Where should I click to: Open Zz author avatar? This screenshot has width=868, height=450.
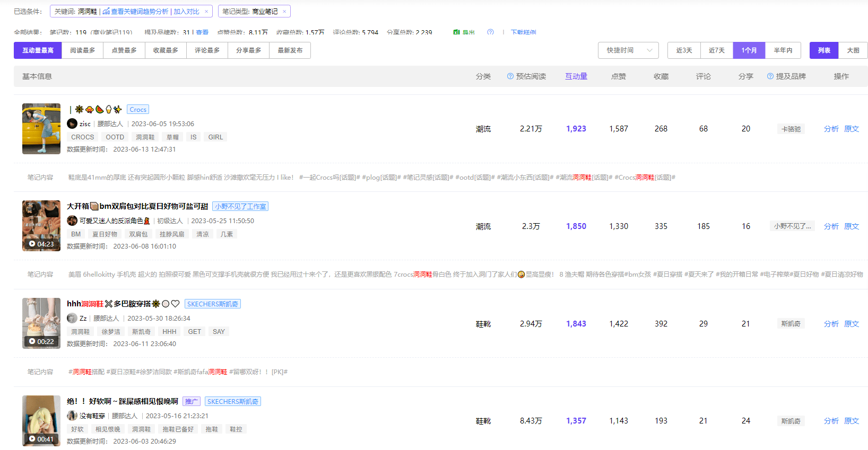coord(72,318)
